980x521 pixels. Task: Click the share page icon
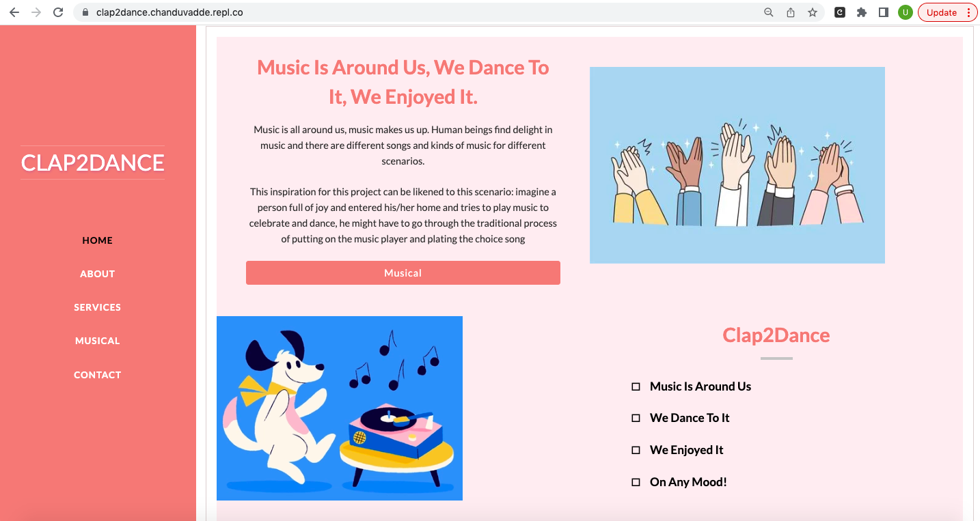click(791, 12)
